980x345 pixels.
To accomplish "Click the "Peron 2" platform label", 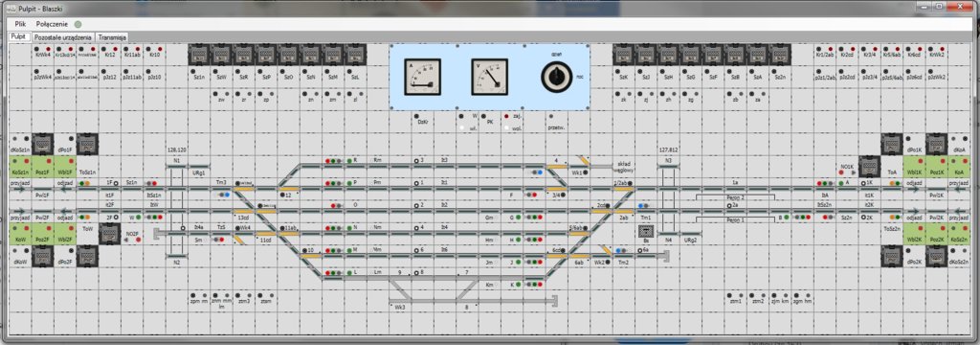I will click(x=735, y=197).
